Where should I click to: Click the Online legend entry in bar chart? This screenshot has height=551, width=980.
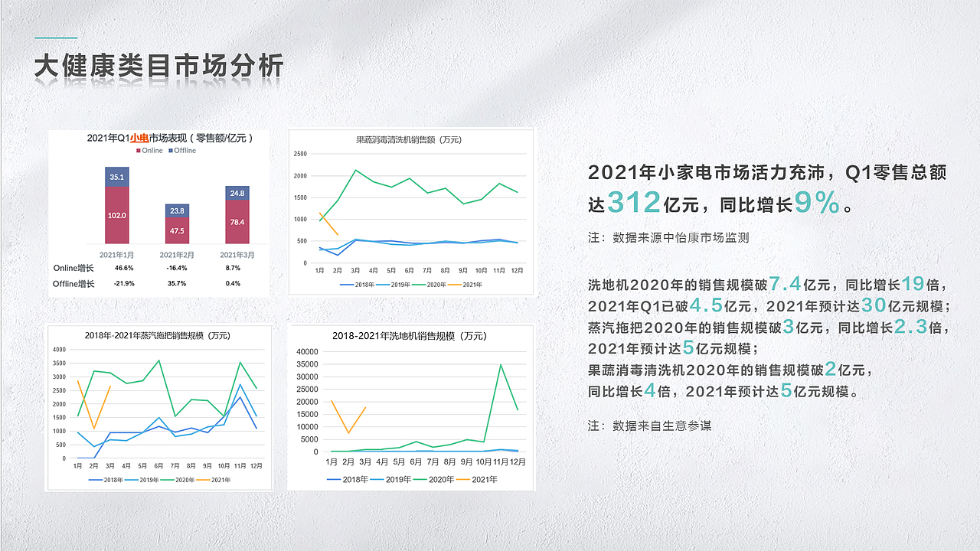[x=149, y=151]
